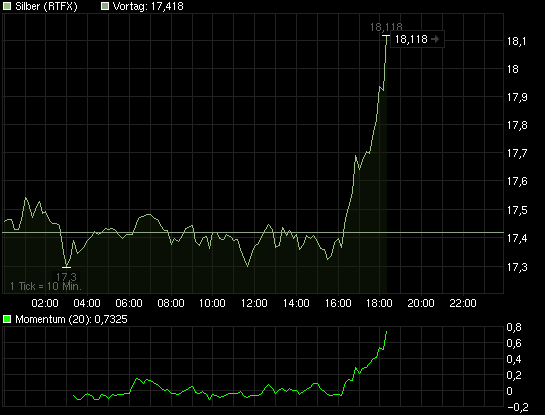Click the 18,1 price axis label
Screen dimensions: 545x415
517,41
